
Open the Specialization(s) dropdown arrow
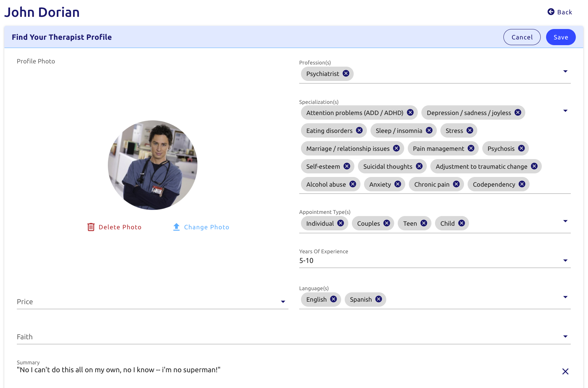click(x=565, y=111)
